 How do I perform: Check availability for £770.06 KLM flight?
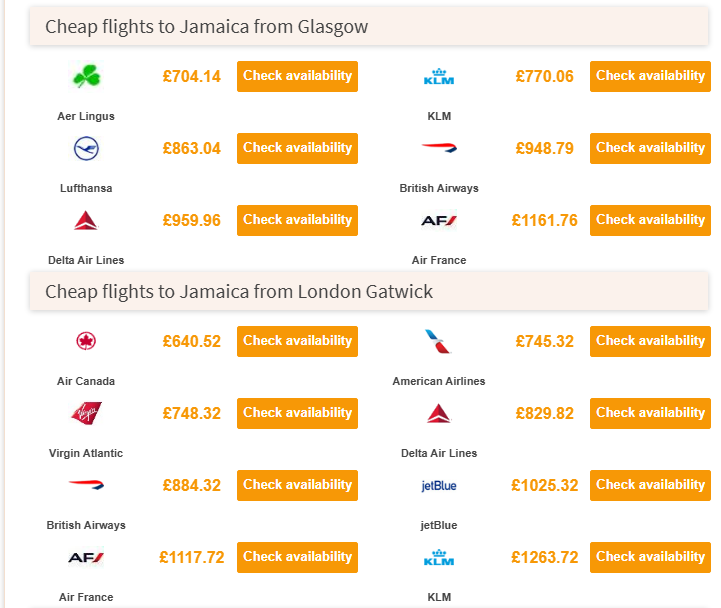tap(650, 76)
